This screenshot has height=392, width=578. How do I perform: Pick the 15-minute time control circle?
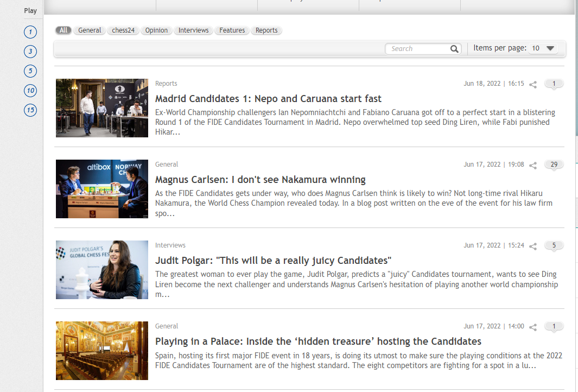pyautogui.click(x=30, y=110)
